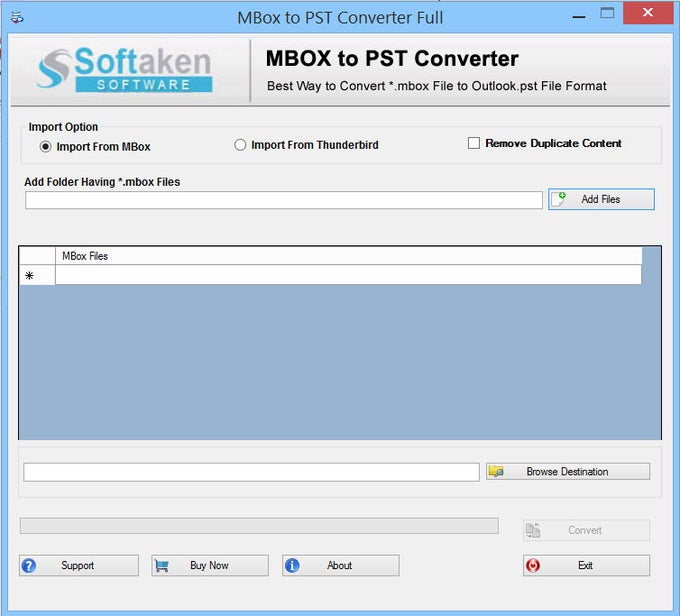The image size is (680, 616).
Task: Maximize the converter window
Action: click(x=607, y=13)
